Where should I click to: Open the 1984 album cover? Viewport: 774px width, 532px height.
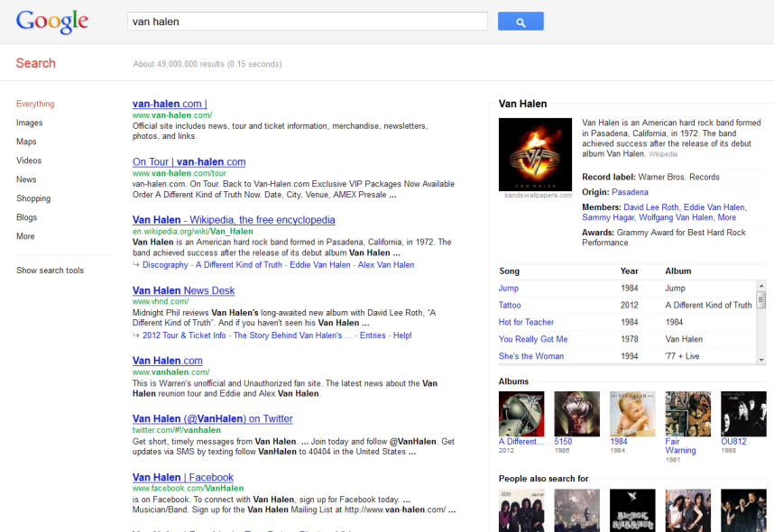pyautogui.click(x=632, y=414)
